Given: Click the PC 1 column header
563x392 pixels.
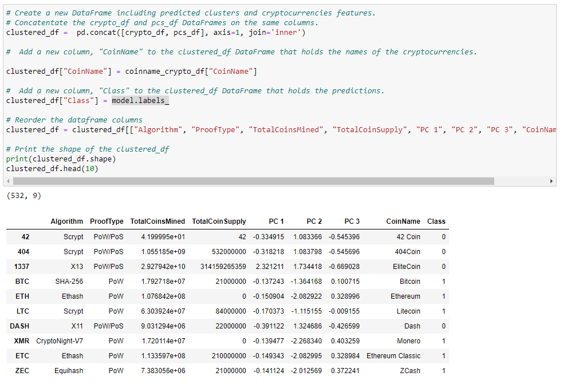Looking at the screenshot, I should coord(277,221).
